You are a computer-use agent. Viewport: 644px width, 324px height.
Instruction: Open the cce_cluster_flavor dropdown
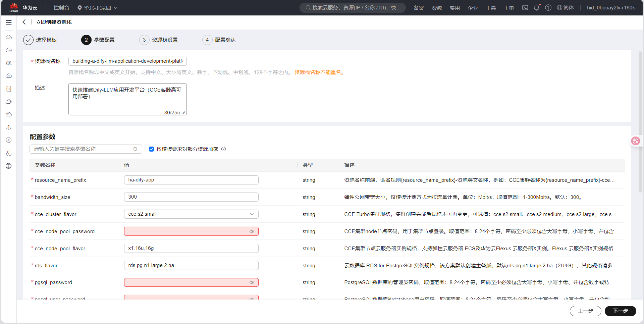coord(191,214)
